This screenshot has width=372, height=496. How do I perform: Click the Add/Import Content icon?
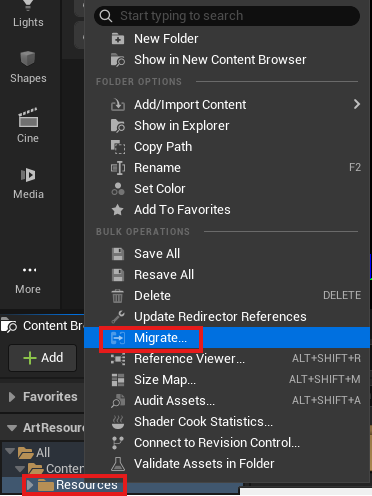[x=118, y=105]
